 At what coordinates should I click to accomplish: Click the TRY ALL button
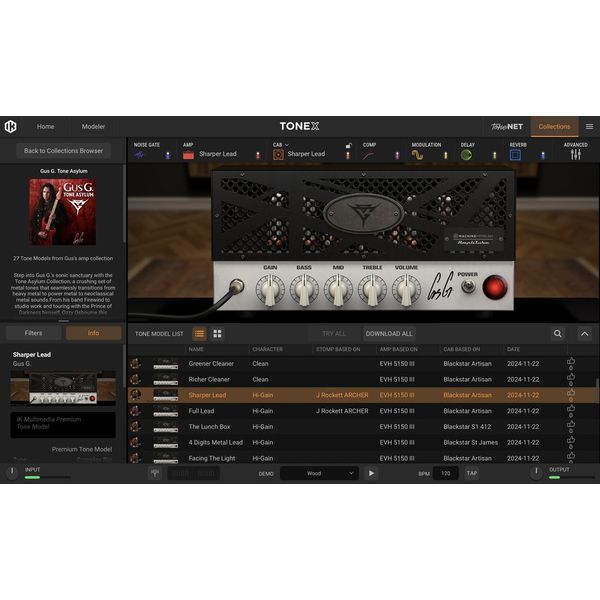pos(334,334)
